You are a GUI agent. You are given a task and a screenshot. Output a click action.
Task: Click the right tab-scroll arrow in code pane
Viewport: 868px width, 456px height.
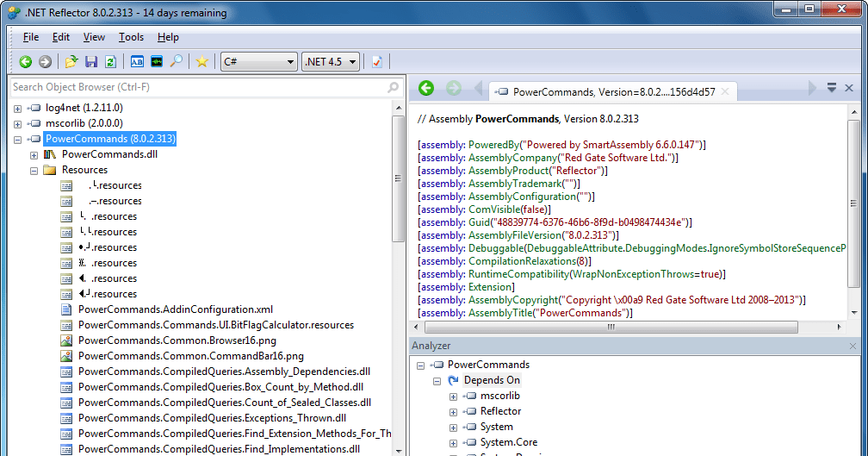click(x=812, y=88)
